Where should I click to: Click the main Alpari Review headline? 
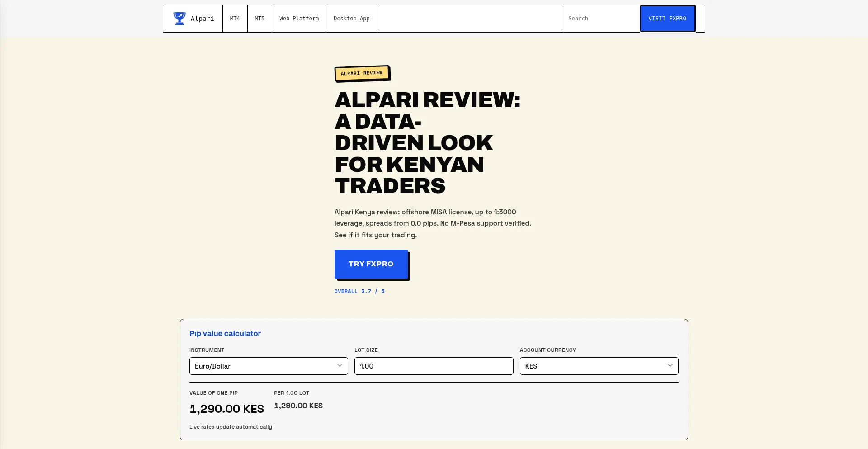[427, 143]
